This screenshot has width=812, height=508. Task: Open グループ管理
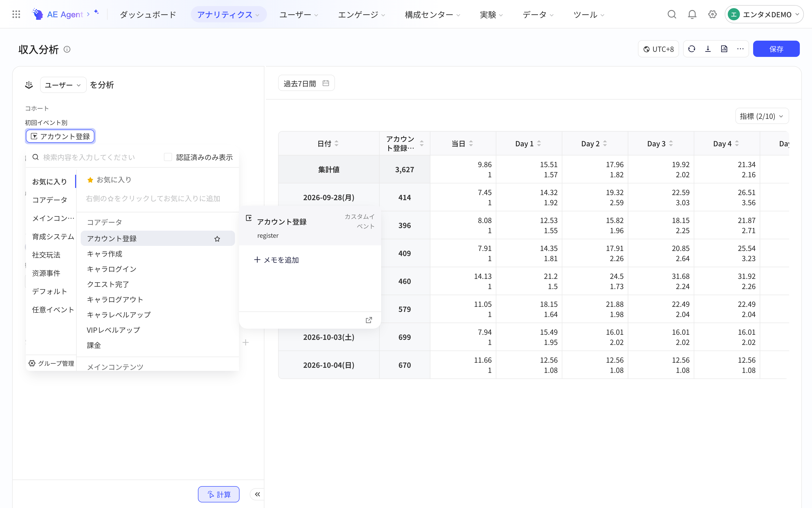coord(52,363)
